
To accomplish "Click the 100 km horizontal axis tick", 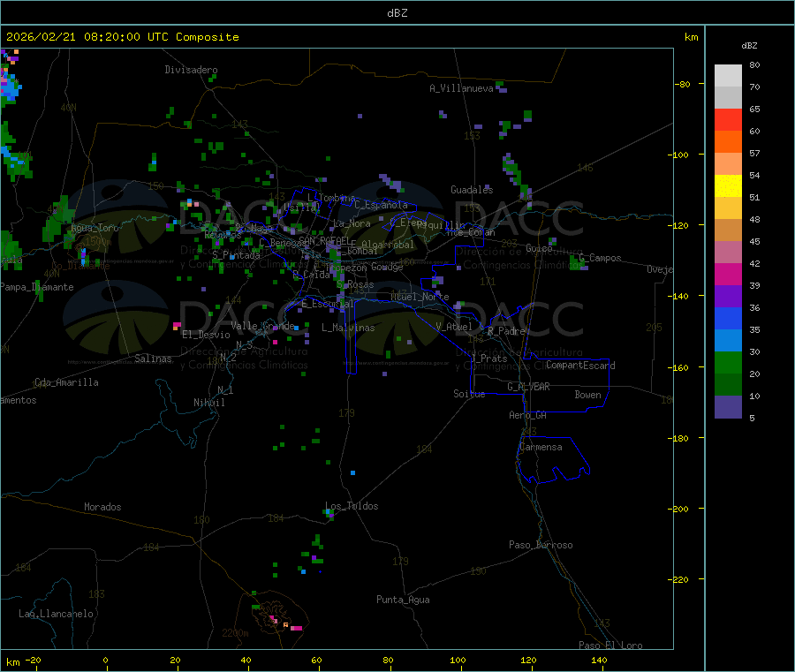I will (458, 660).
